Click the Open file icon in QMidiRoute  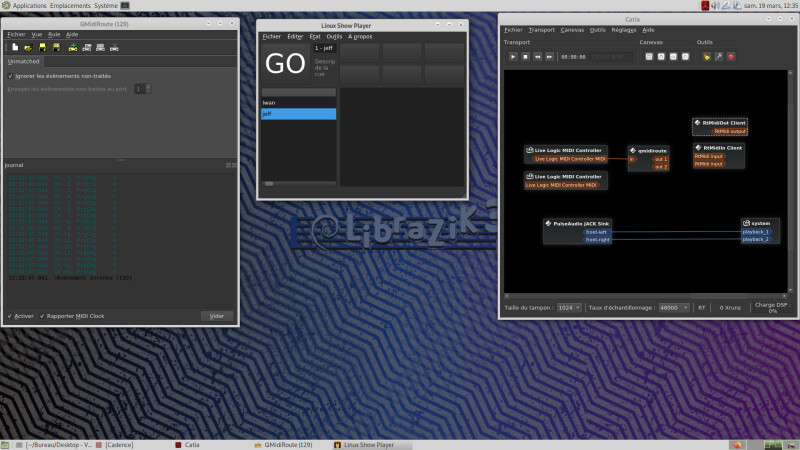pos(28,47)
